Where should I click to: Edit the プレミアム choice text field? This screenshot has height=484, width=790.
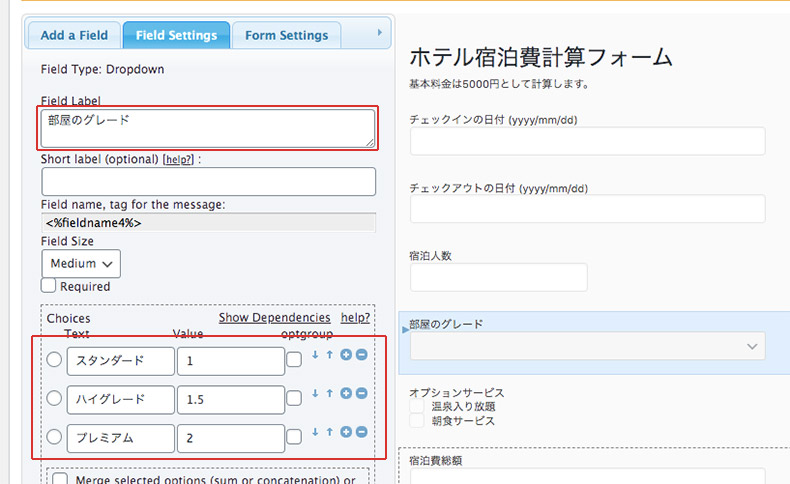(120, 438)
